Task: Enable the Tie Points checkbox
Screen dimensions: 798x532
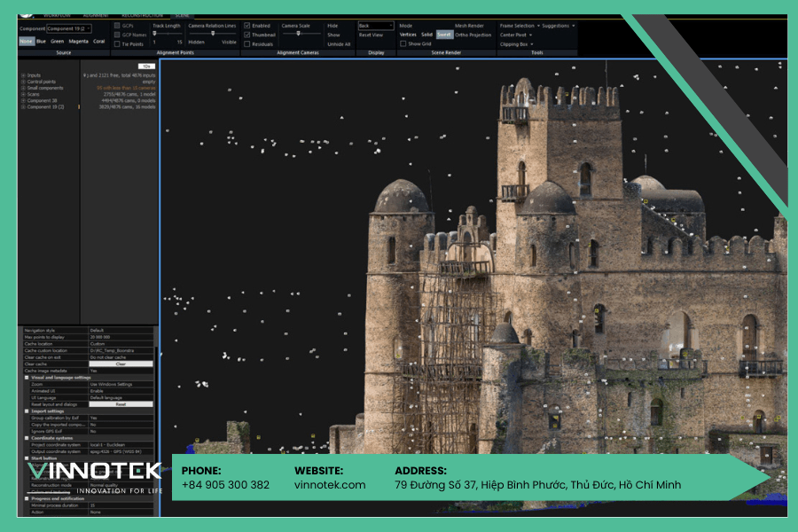Action: coord(117,43)
